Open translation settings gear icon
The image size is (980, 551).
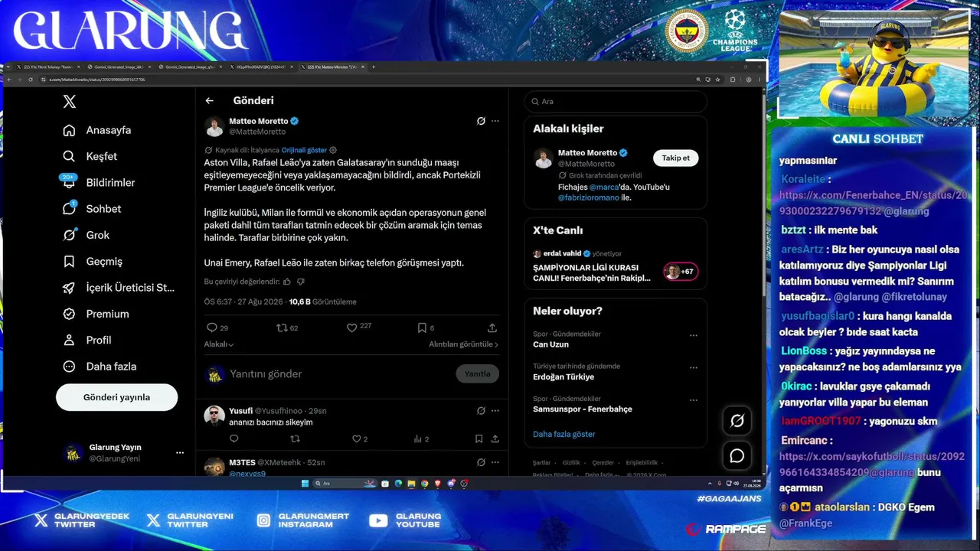pyautogui.click(x=333, y=150)
